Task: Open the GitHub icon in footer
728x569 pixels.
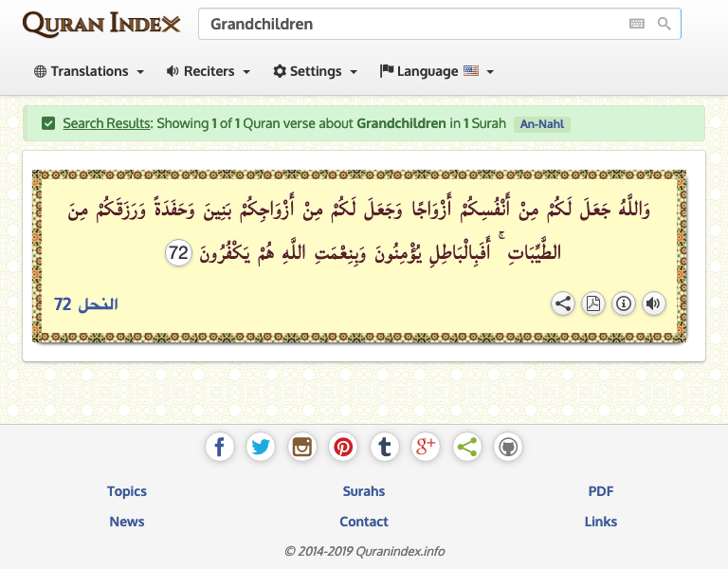Action: (x=508, y=447)
